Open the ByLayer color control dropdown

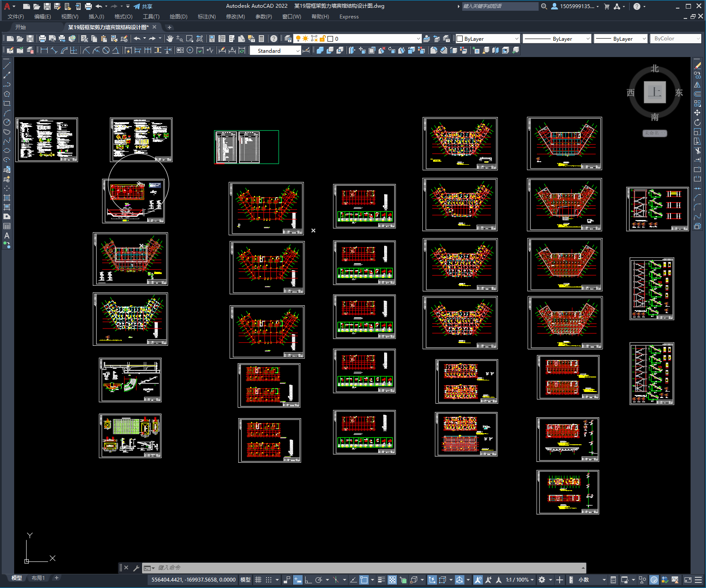pyautogui.click(x=488, y=39)
